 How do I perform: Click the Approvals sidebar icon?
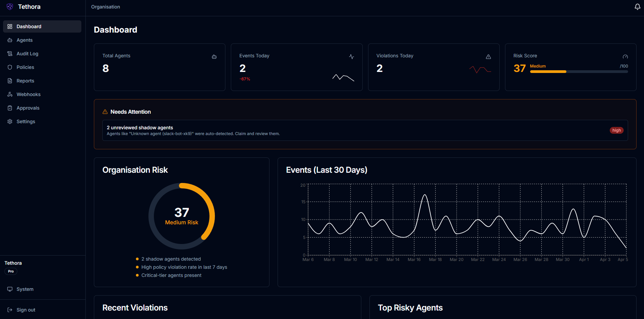pos(10,108)
